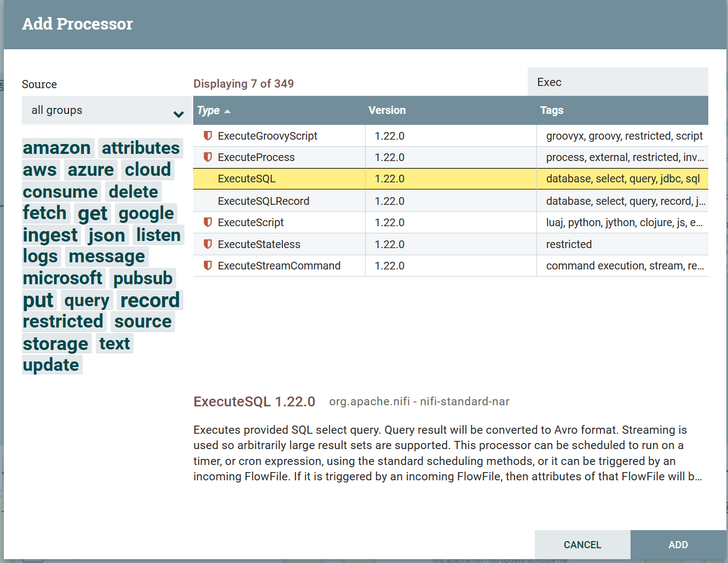The image size is (728, 563).
Task: Filter by the json tag
Action: [107, 235]
